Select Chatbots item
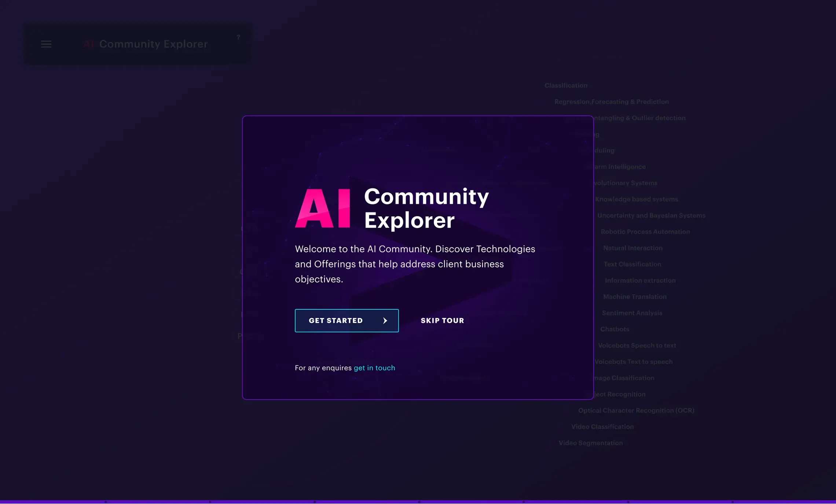The image size is (836, 504). point(615,330)
